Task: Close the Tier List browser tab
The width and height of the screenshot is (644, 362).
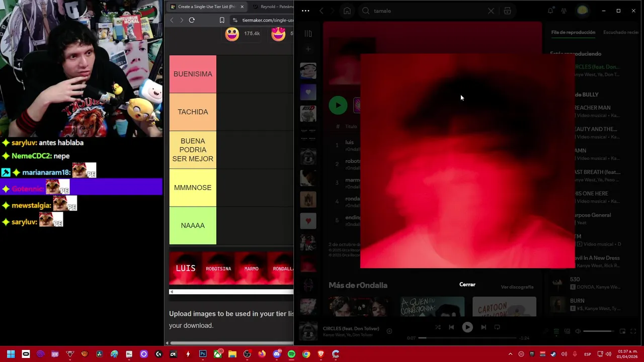Action: click(242, 7)
